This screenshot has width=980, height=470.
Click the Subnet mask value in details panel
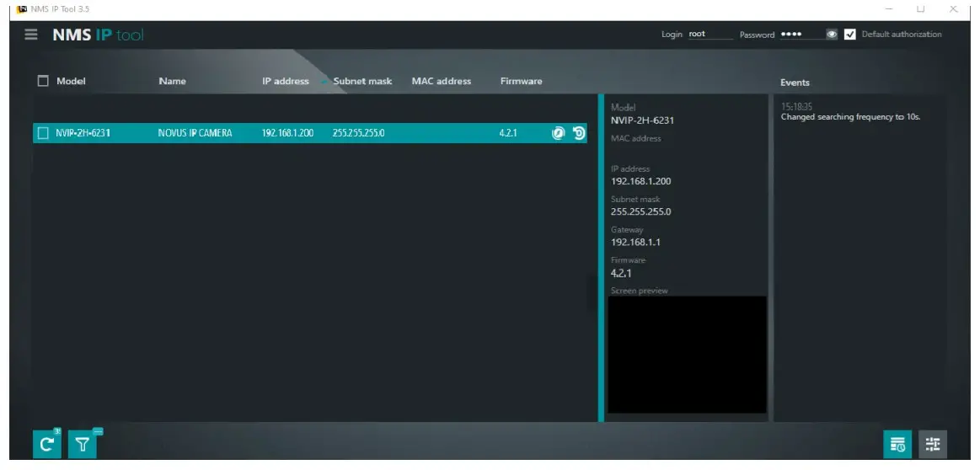[641, 211]
